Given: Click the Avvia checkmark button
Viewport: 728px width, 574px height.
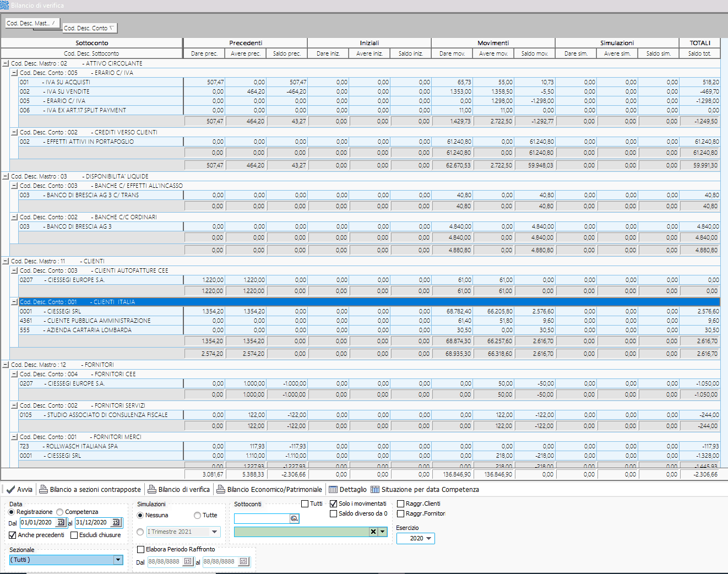Looking at the screenshot, I should [x=19, y=489].
